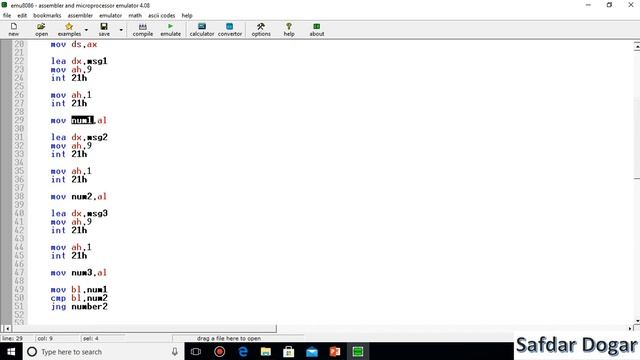Click the 'mov ds,ax' code line

[x=74, y=44]
